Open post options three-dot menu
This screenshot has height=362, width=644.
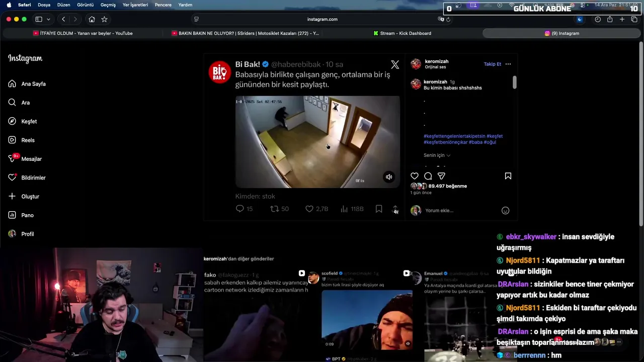[x=508, y=64]
